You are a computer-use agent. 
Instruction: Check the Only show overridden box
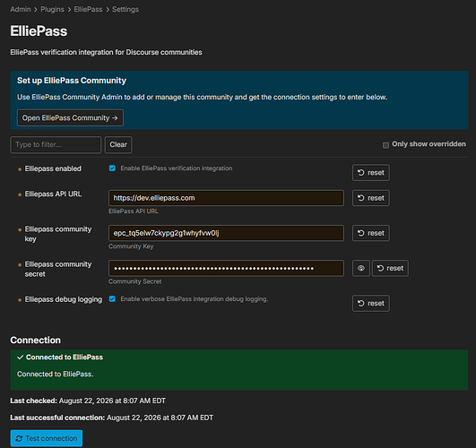tap(385, 145)
